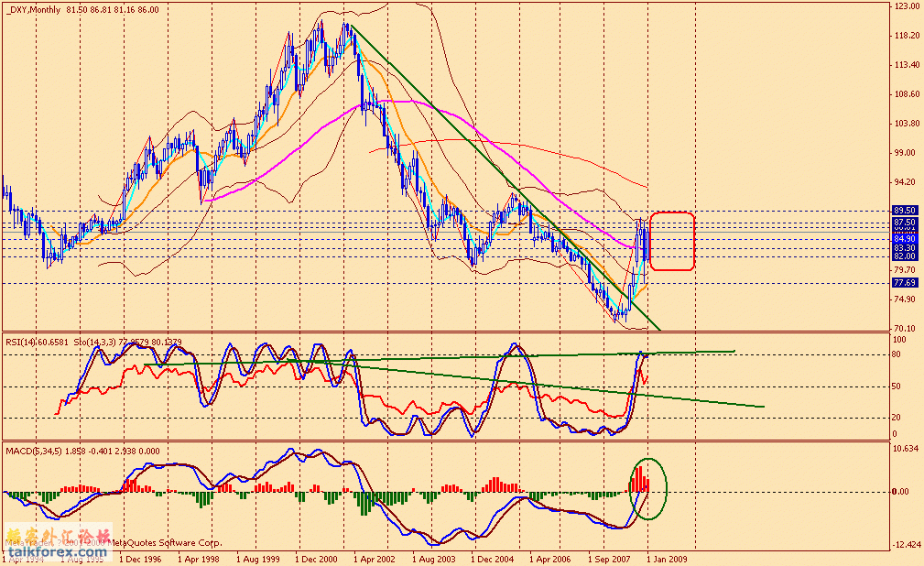Click the RSI(14) indicator label
This screenshot has width=924, height=566.
(x=21, y=342)
